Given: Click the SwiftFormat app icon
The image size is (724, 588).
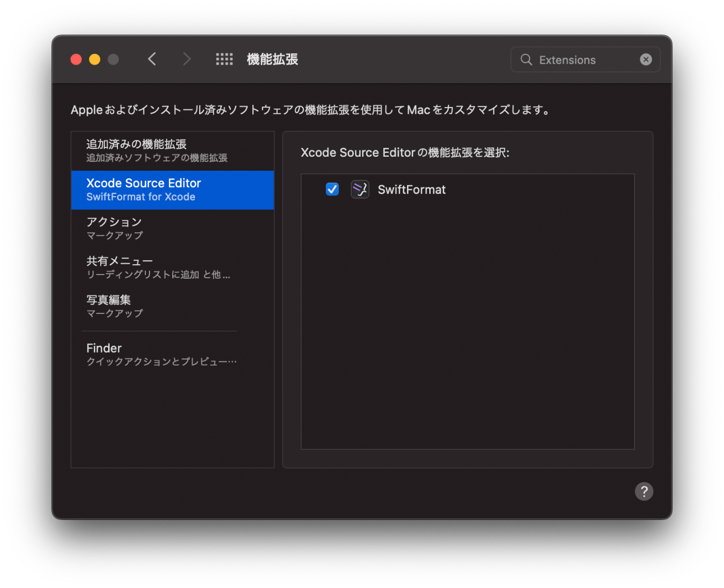Looking at the screenshot, I should point(360,189).
